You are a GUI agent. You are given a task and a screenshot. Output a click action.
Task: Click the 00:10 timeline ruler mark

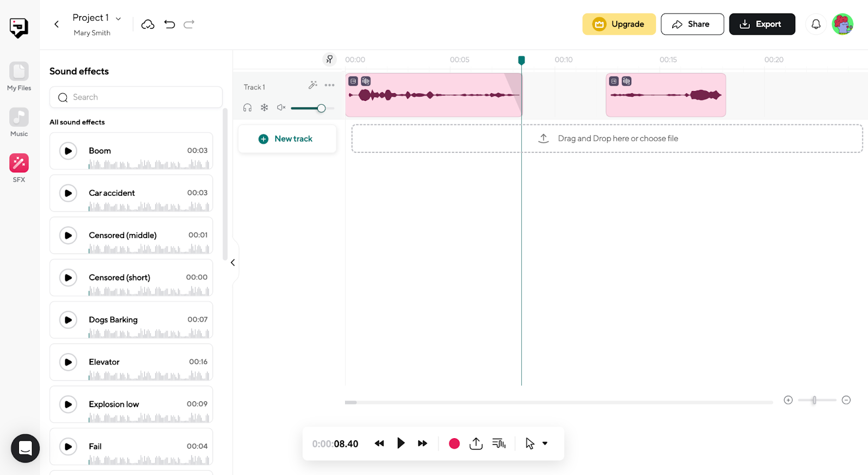click(564, 60)
